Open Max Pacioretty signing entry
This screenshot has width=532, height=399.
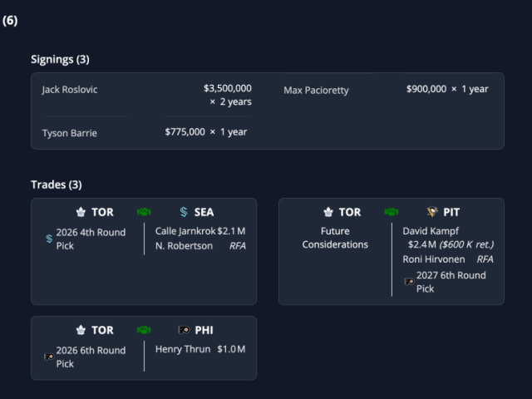[x=386, y=90]
